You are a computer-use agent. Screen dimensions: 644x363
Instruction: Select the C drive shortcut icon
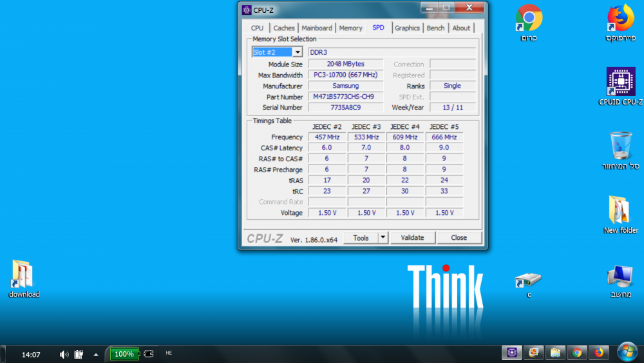pyautogui.click(x=529, y=284)
